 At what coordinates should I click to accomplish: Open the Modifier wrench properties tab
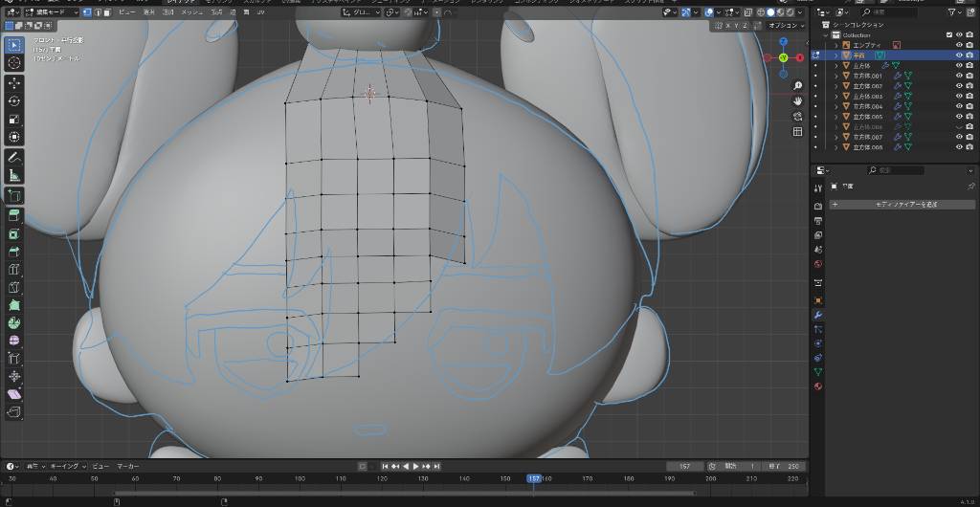(818, 315)
